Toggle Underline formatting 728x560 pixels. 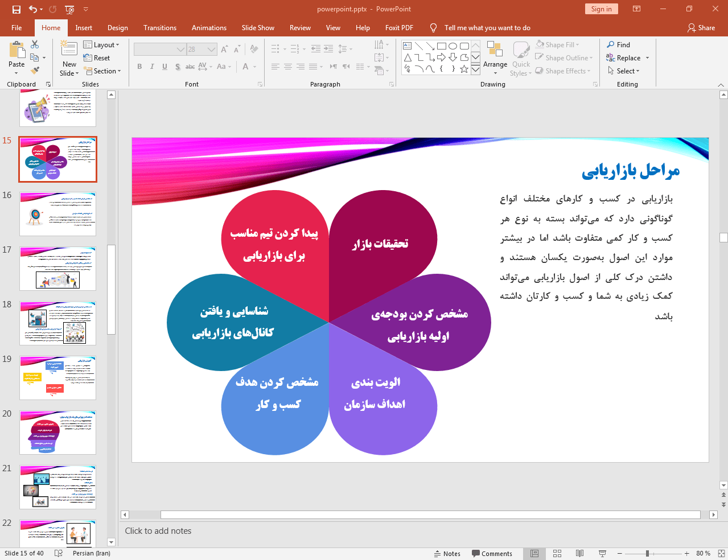(x=164, y=67)
